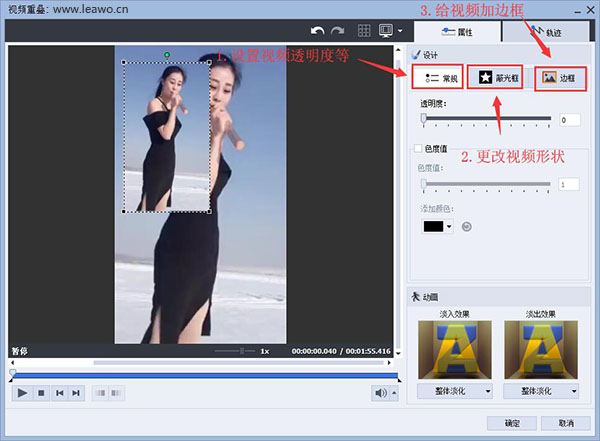This screenshot has height=441, width=600.
Task: Expand the add-color dropdown arrow
Action: click(x=449, y=226)
